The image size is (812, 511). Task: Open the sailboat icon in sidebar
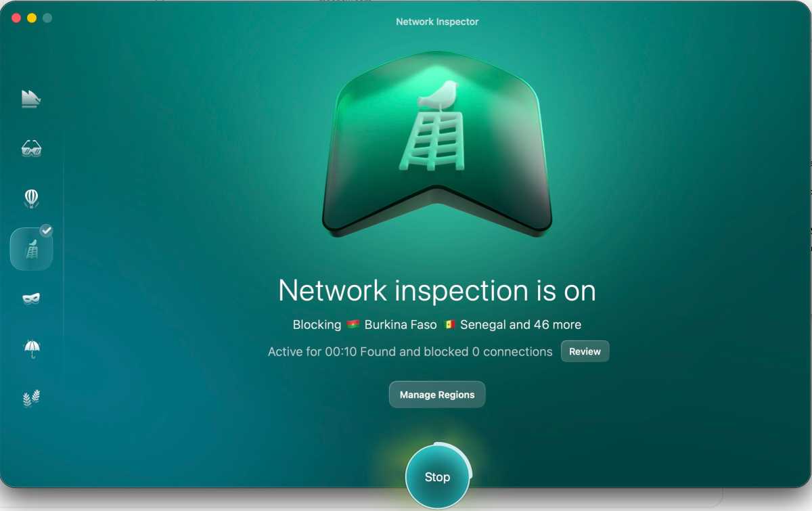[x=31, y=99]
